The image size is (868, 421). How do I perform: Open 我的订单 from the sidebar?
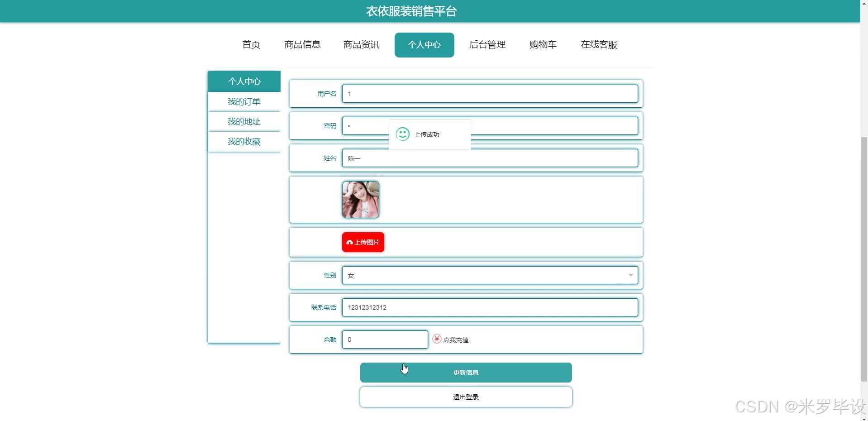(x=243, y=101)
